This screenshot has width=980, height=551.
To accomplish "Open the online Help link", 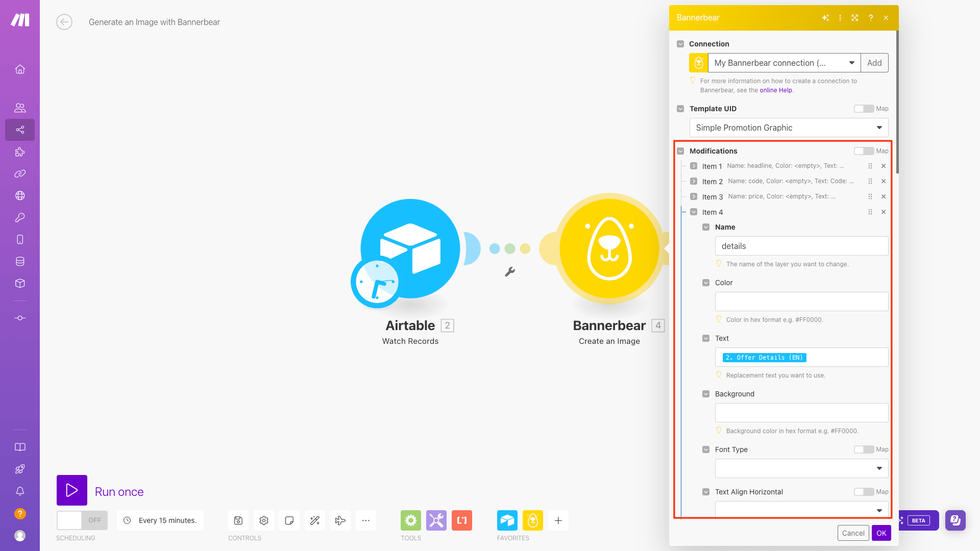I will [x=776, y=90].
